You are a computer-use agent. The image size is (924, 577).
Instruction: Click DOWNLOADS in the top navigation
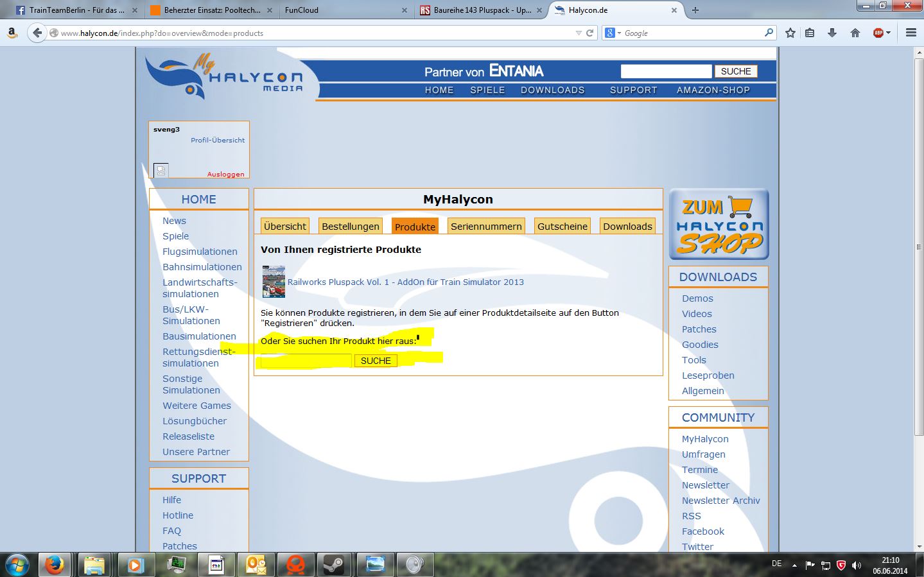point(553,90)
